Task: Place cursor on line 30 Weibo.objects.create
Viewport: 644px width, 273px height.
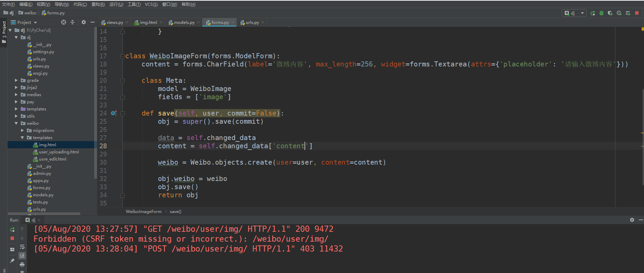Action: [x=231, y=163]
